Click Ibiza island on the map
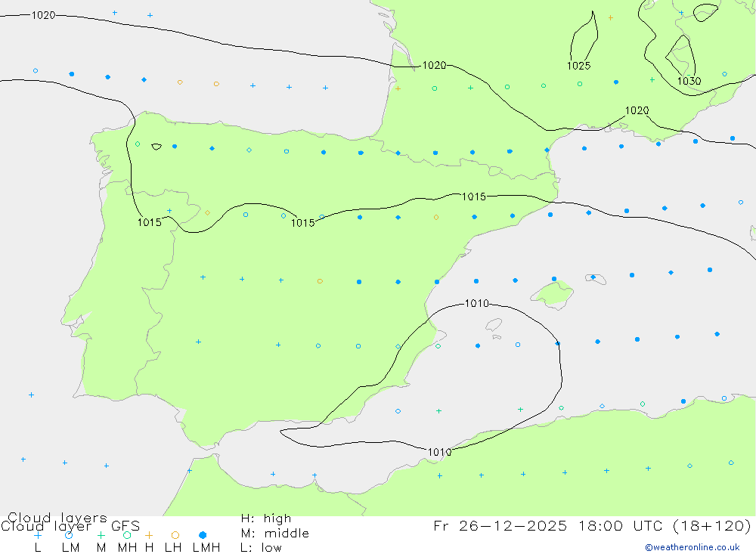This screenshot has width=756, height=554. coord(494,325)
